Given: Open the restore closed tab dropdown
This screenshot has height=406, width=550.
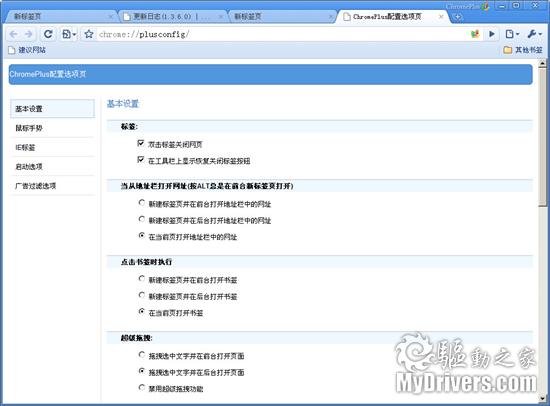Looking at the screenshot, I should coord(69,34).
